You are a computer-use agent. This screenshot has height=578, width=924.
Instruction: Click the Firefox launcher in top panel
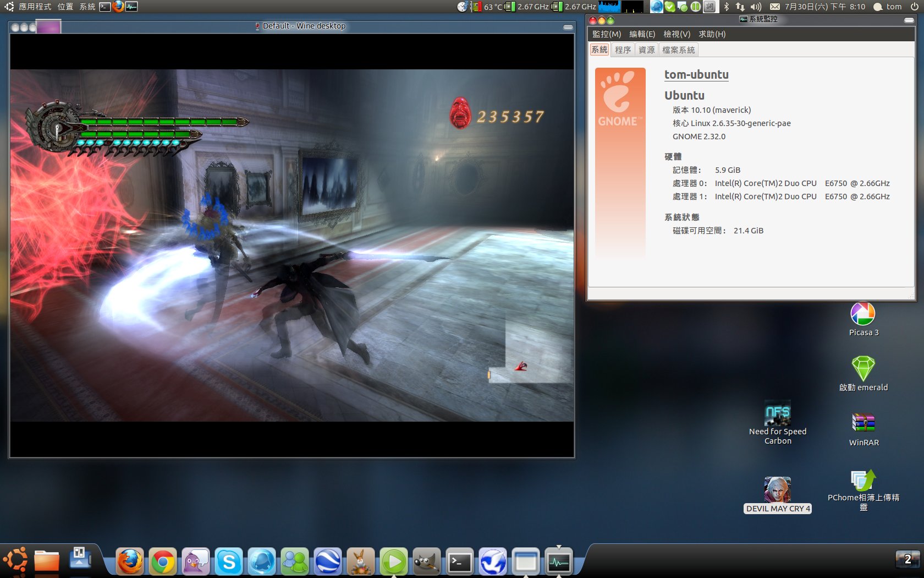[x=118, y=7]
